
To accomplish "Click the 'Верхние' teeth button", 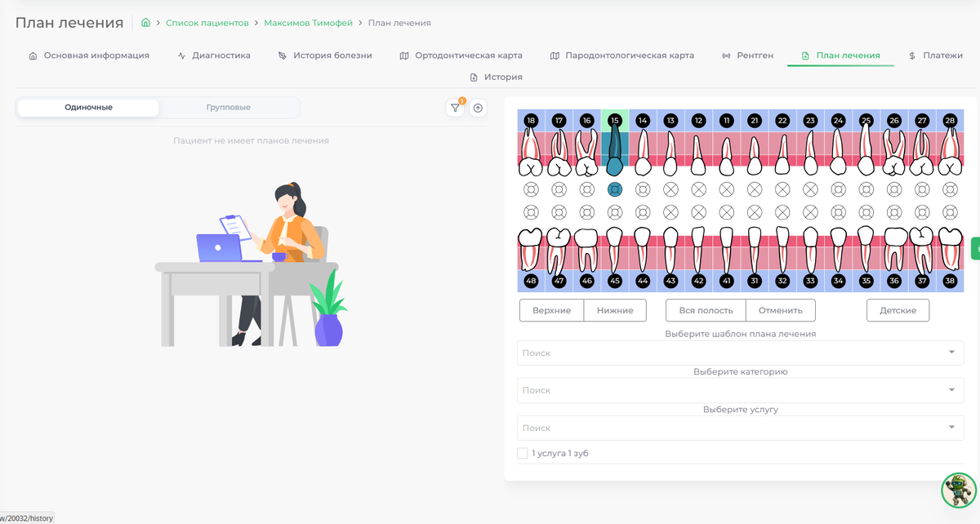I will coord(552,310).
